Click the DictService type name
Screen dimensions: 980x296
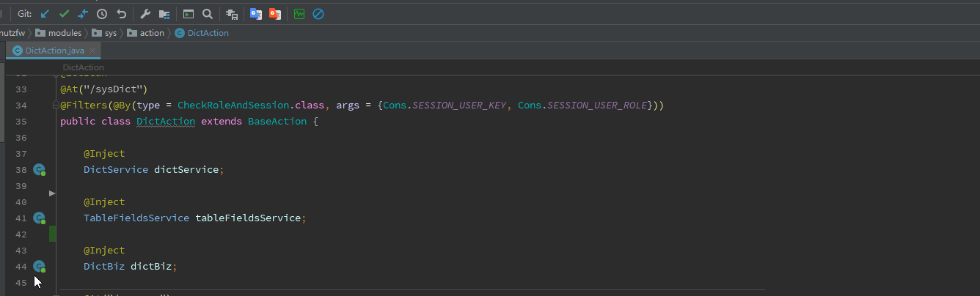click(x=116, y=170)
